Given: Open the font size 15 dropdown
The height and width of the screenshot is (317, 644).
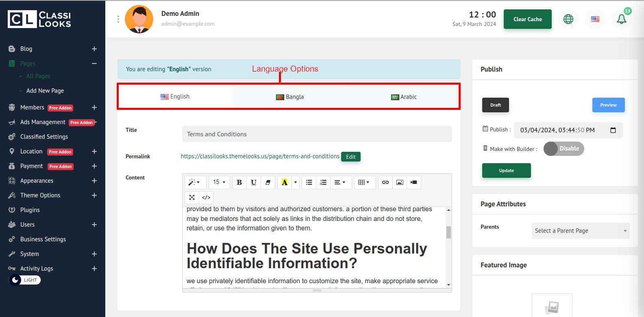Looking at the screenshot, I should point(219,182).
